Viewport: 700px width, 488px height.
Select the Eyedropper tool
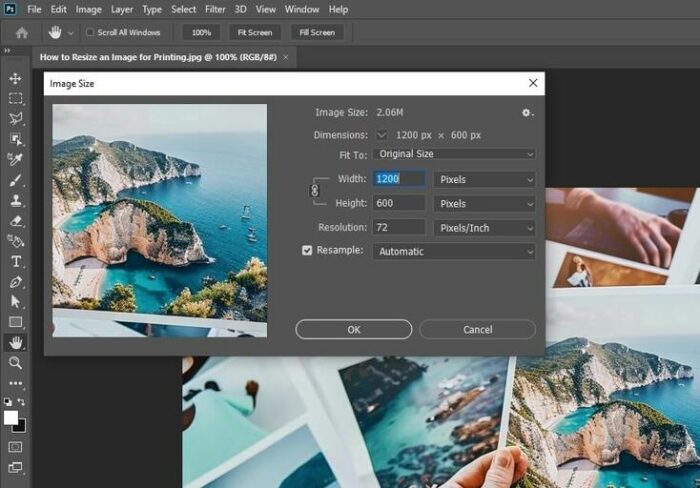click(15, 159)
